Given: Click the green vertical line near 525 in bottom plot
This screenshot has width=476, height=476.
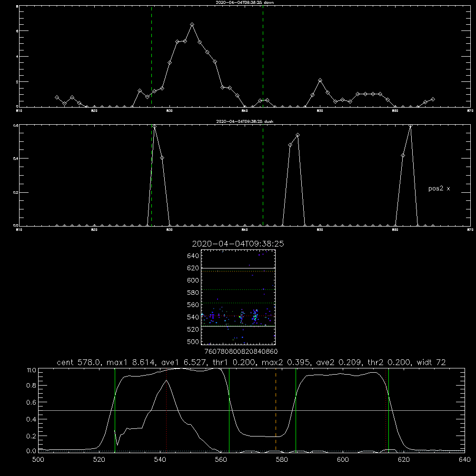Looking at the screenshot, I should pos(115,410).
